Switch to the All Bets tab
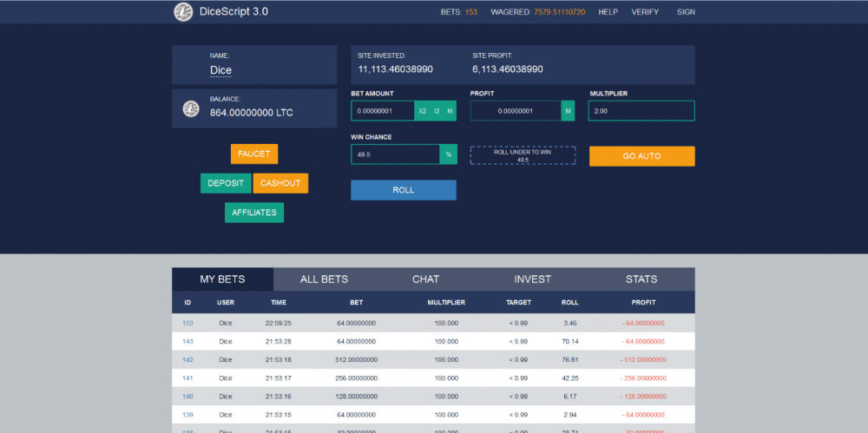Image resolution: width=868 pixels, height=433 pixels. [325, 279]
